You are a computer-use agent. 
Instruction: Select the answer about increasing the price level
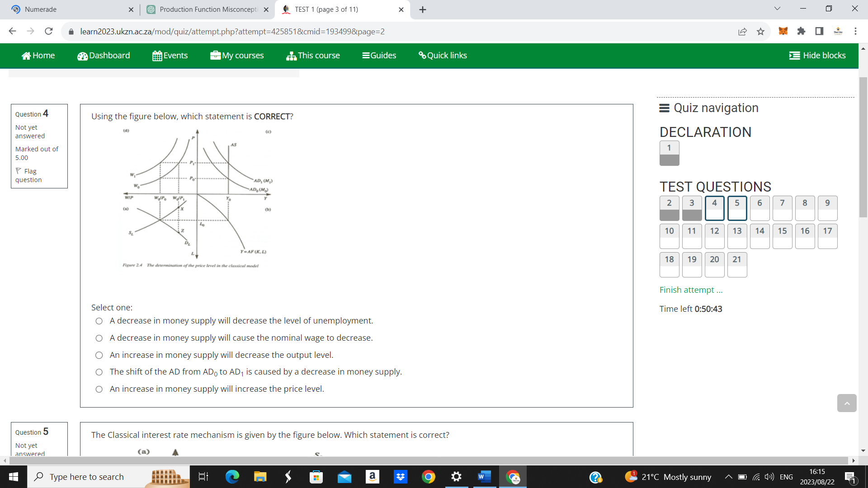pos(99,389)
